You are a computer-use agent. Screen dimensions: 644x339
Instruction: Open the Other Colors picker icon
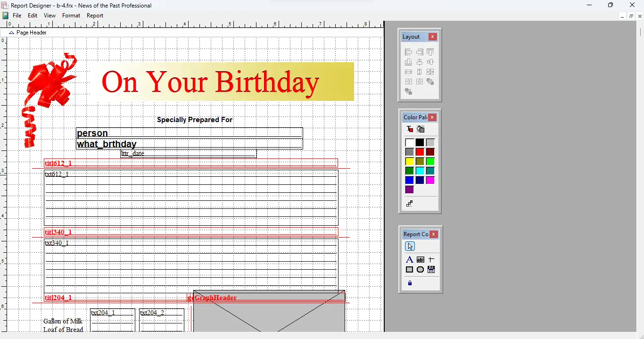410,204
